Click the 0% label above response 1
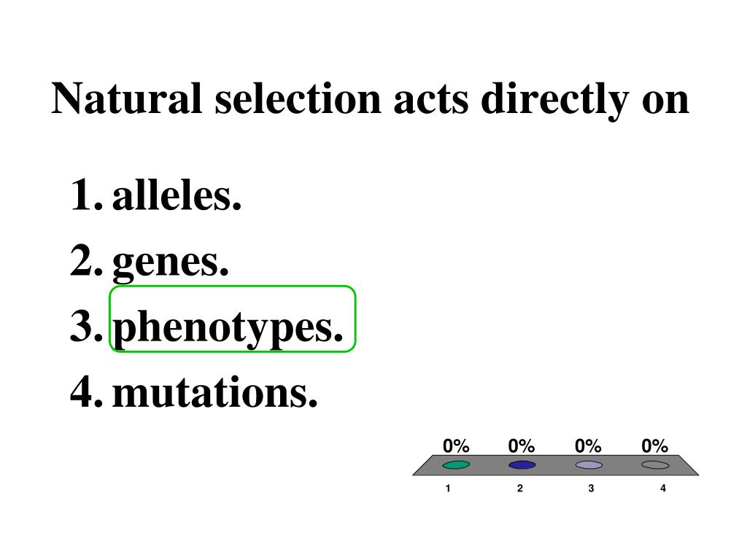This screenshot has width=747, height=560. 456,446
